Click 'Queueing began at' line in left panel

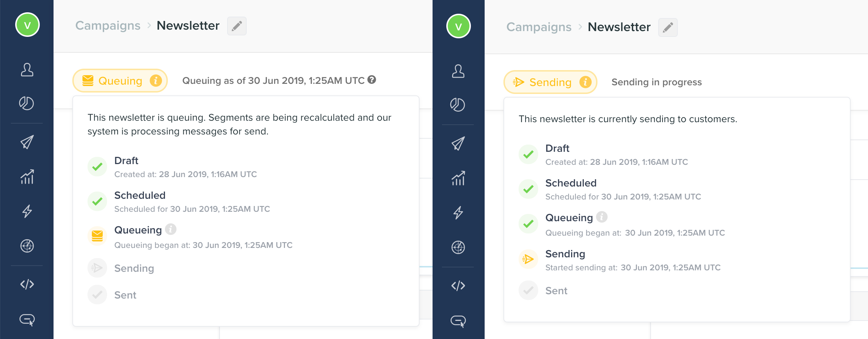tap(203, 245)
